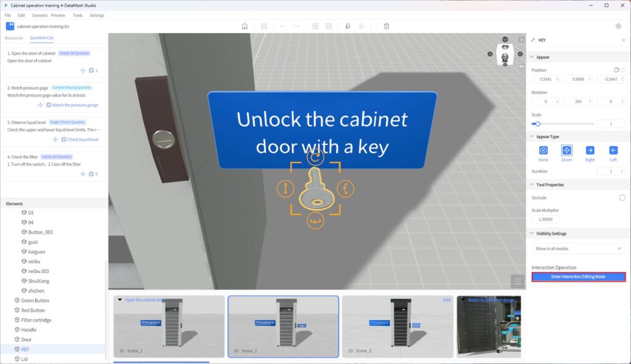Screen dimensions: 631x364
Task: Open the Show in all modes dropdown
Action: point(579,248)
